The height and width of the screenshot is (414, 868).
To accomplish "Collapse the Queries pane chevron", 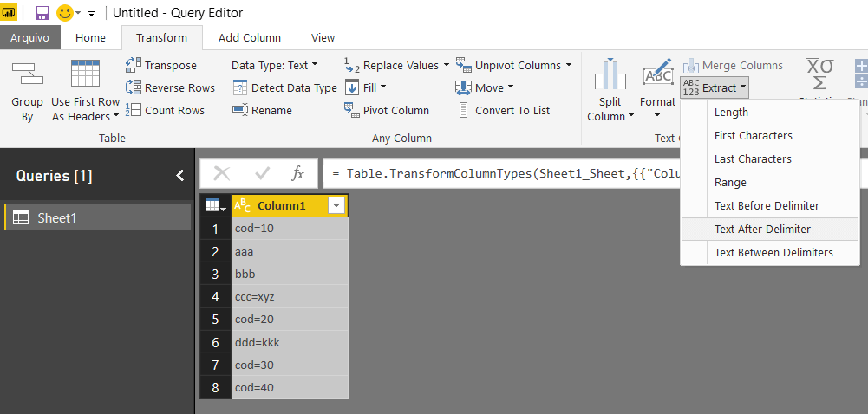I will click(179, 176).
